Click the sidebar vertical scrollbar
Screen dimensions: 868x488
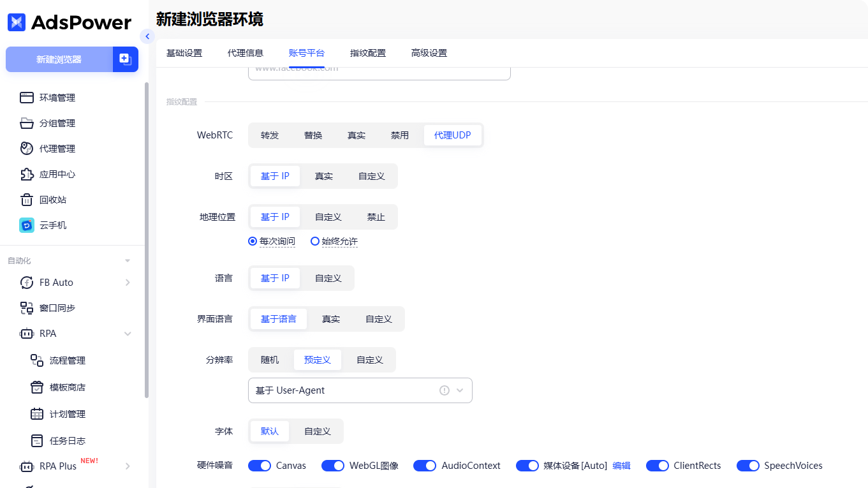pyautogui.click(x=147, y=240)
